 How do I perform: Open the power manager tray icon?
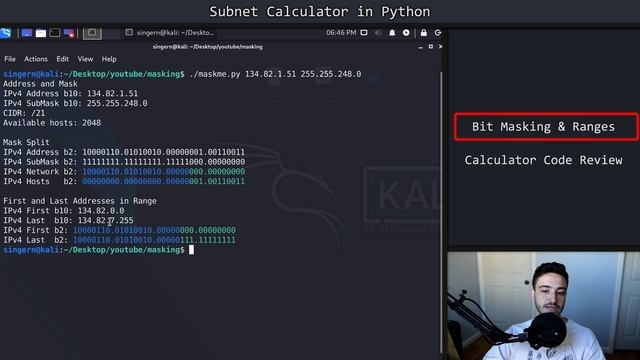pos(406,33)
